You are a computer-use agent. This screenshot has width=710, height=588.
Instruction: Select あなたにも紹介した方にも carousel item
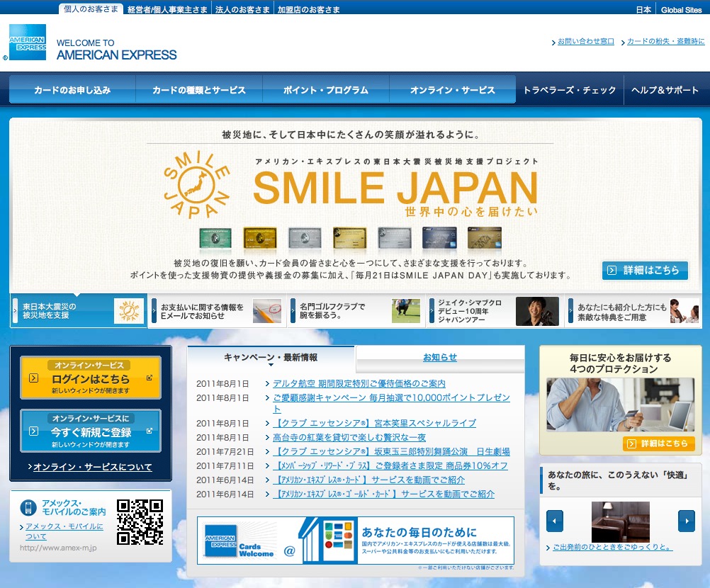tap(633, 311)
